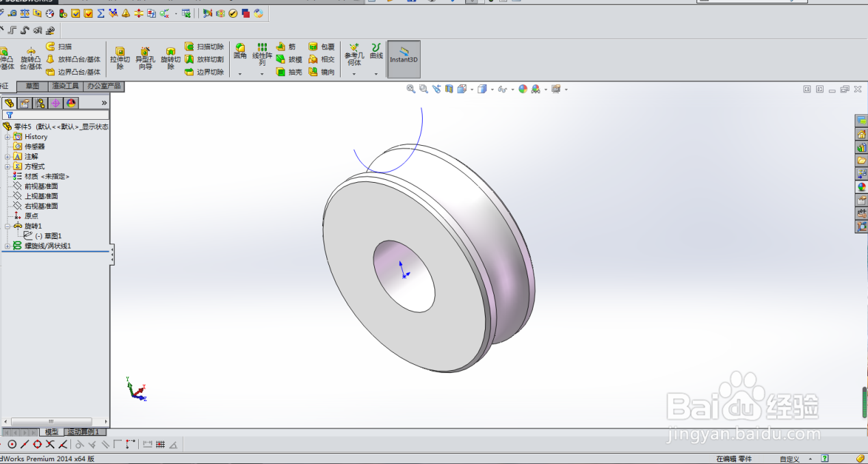
Task: Open the 异型孔向导 Hole Wizard
Action: point(146,59)
